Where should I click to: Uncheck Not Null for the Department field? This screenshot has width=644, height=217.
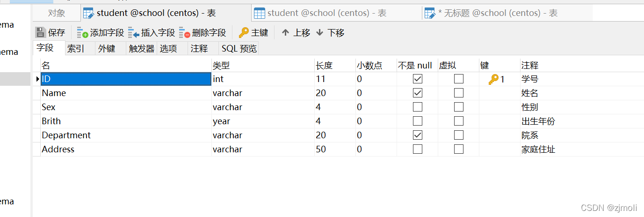pyautogui.click(x=418, y=135)
